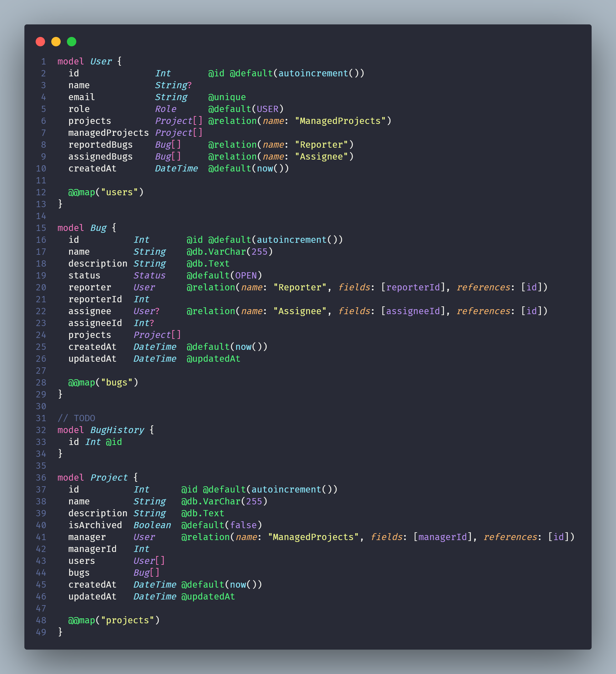Click the // TODO comment
The image size is (616, 674).
click(x=76, y=418)
